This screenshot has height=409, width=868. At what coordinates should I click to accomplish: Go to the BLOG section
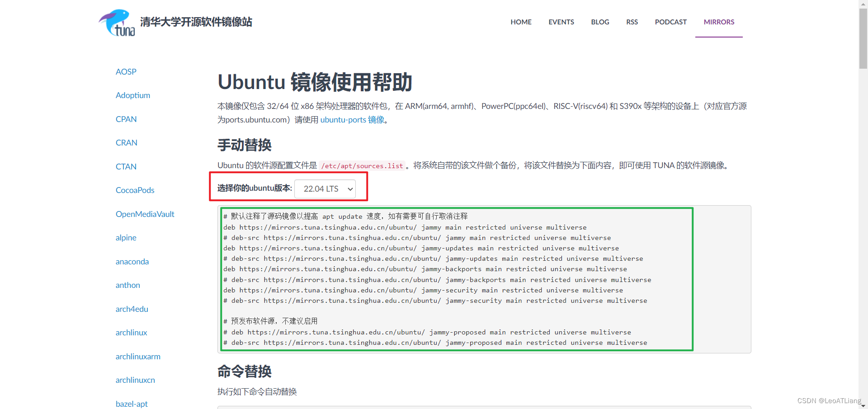[x=599, y=22]
